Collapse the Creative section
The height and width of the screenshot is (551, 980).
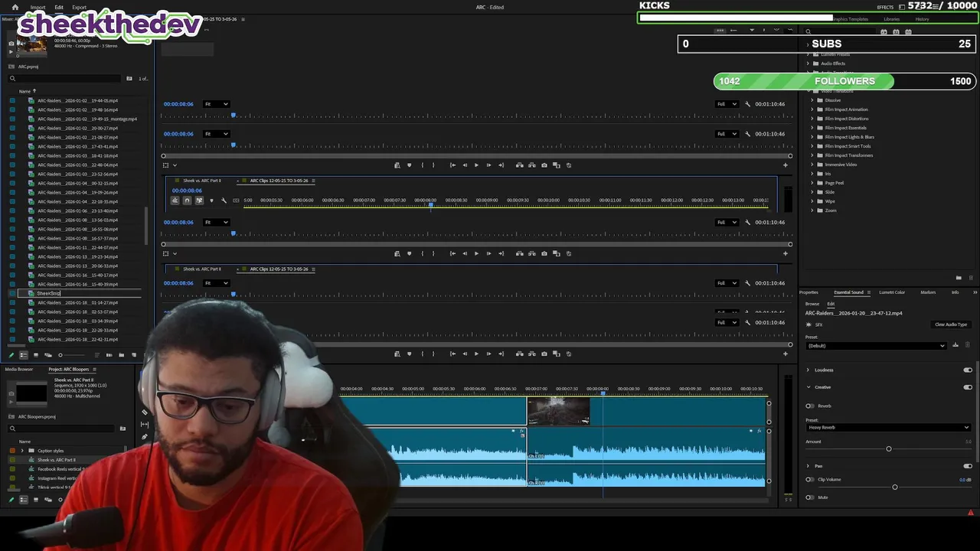pyautogui.click(x=808, y=387)
